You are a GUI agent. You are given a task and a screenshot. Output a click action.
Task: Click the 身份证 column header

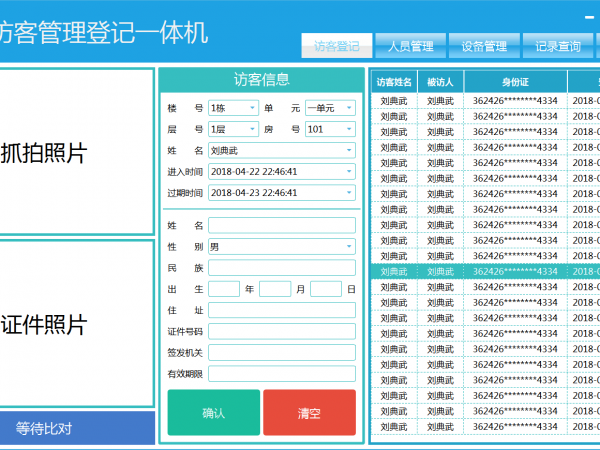pyautogui.click(x=515, y=82)
